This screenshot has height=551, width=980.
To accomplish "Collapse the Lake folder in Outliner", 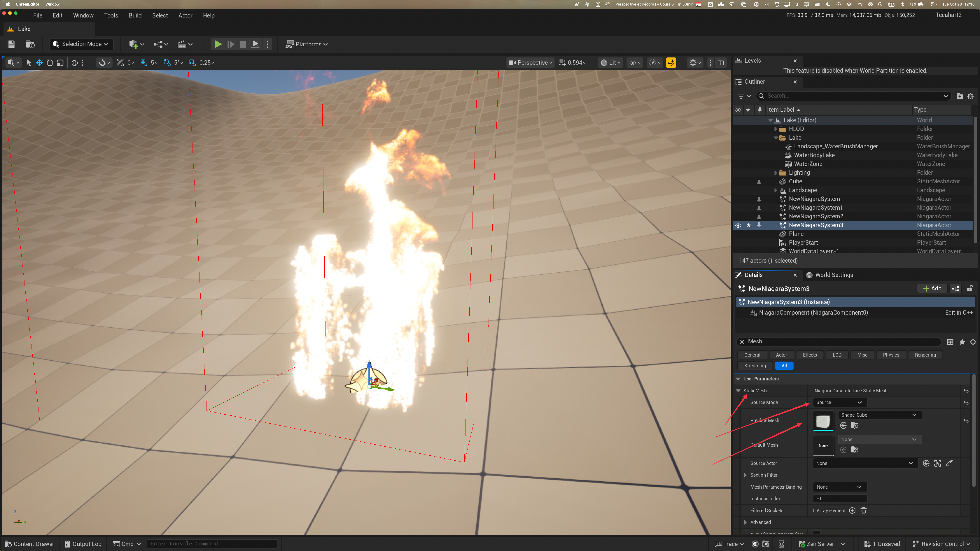I will click(x=776, y=138).
